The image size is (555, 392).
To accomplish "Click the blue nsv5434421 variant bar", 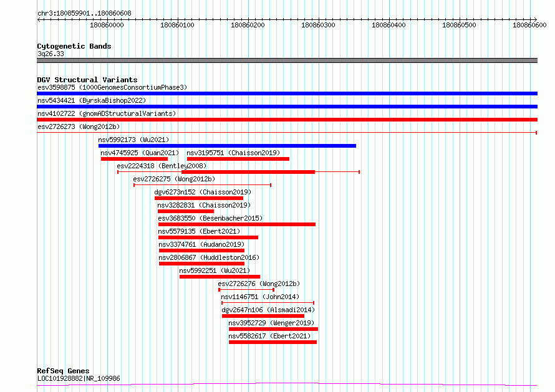I will coord(287,107).
